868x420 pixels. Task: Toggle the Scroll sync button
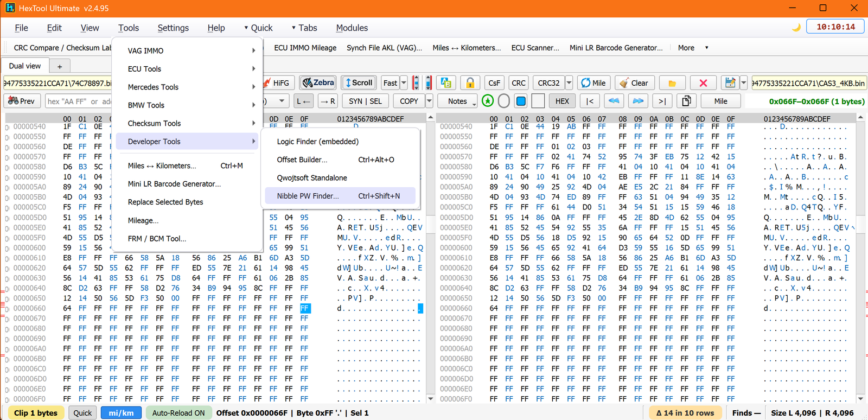[359, 82]
